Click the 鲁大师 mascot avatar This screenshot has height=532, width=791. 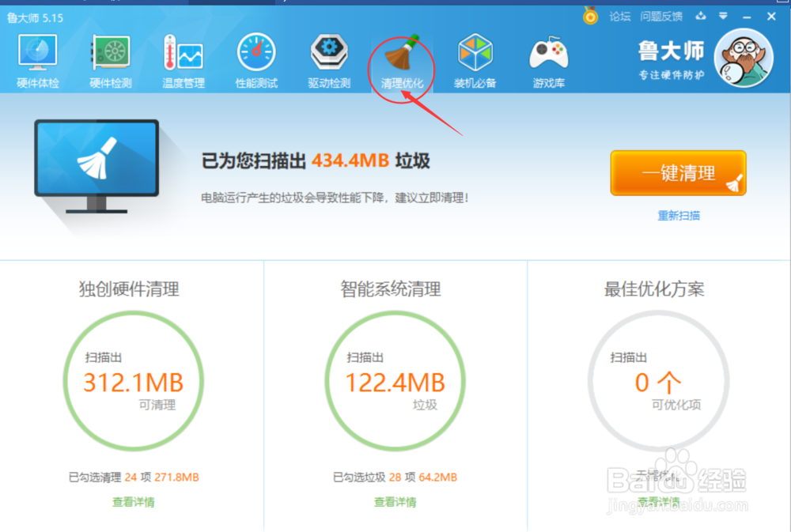744,58
